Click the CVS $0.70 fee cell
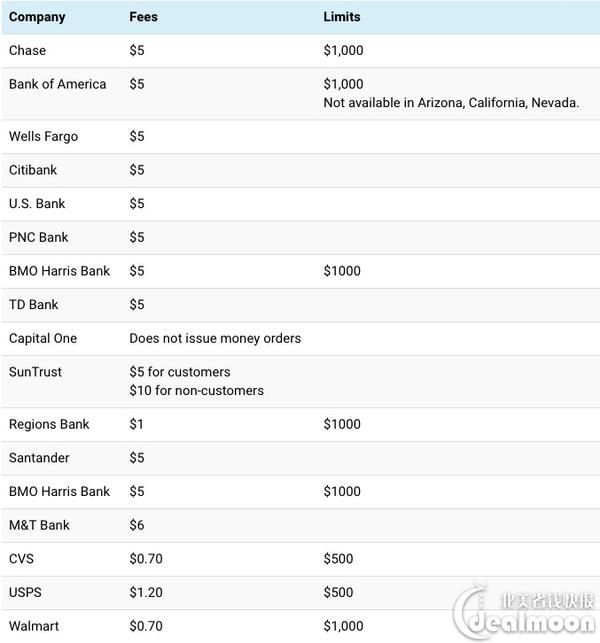Screen dimensions: 600x643 [146, 559]
